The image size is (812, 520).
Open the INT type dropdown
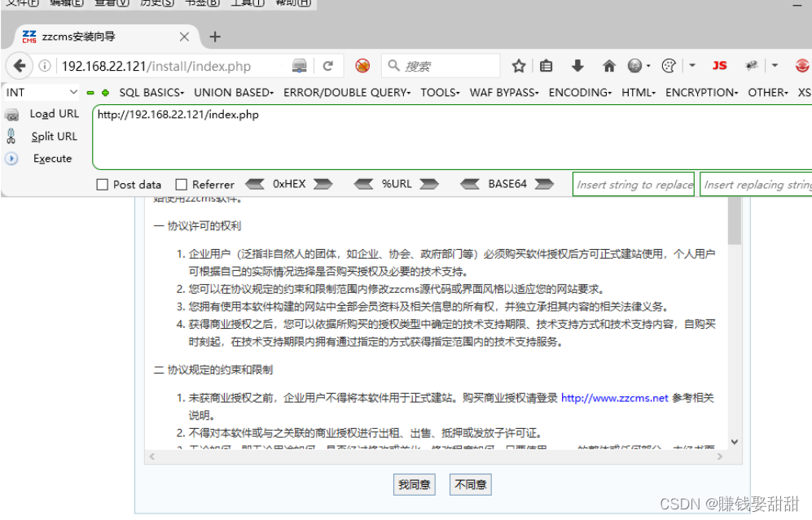pyautogui.click(x=42, y=93)
